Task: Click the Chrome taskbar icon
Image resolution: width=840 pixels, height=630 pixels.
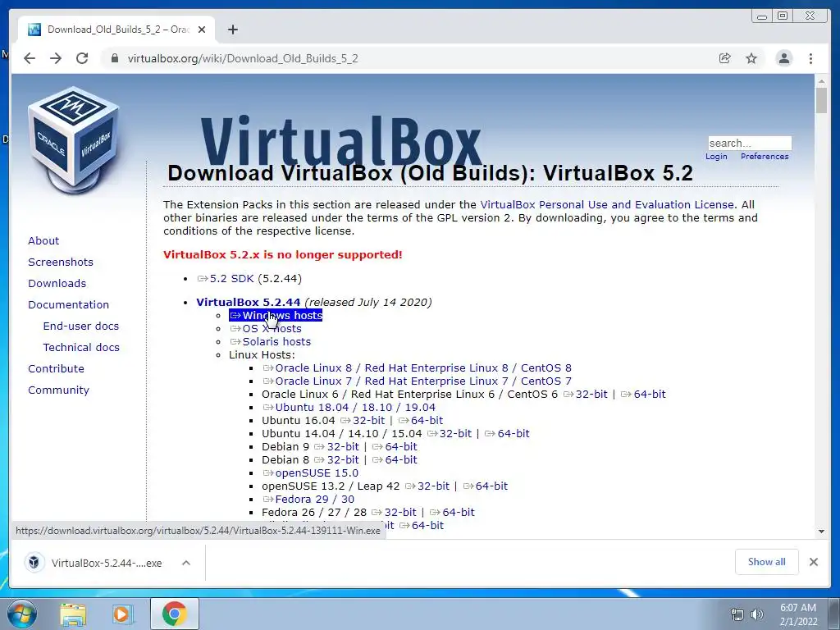Action: [x=175, y=614]
